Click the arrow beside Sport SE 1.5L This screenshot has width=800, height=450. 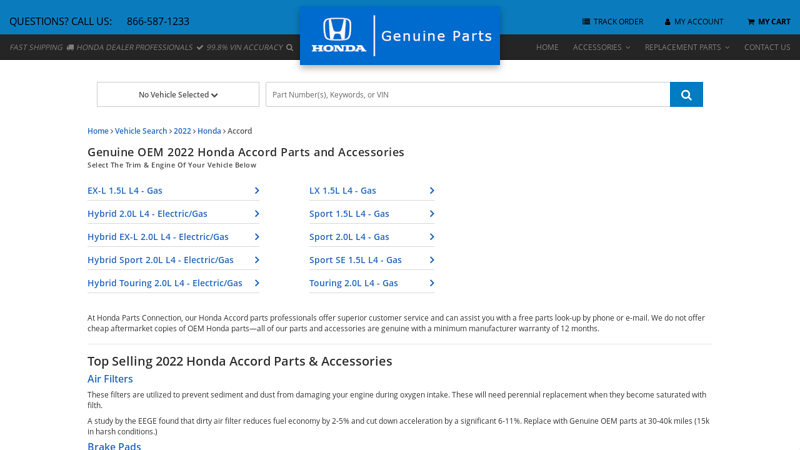(432, 260)
